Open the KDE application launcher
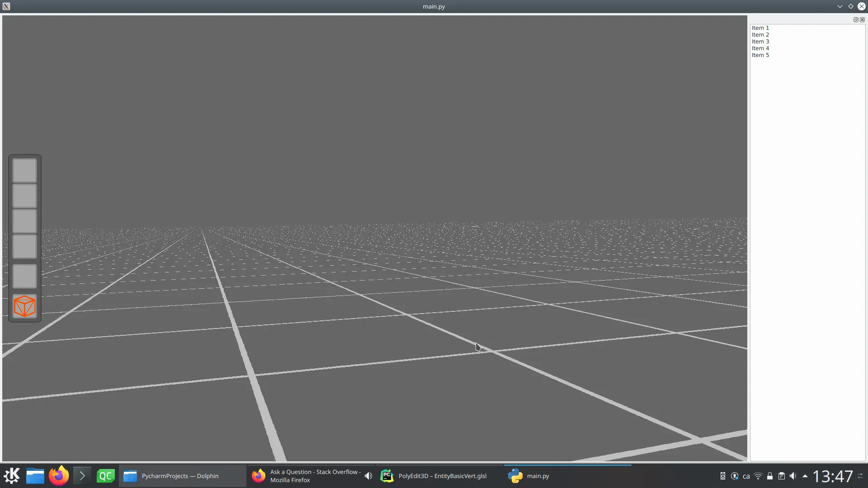868x488 pixels. click(12, 476)
